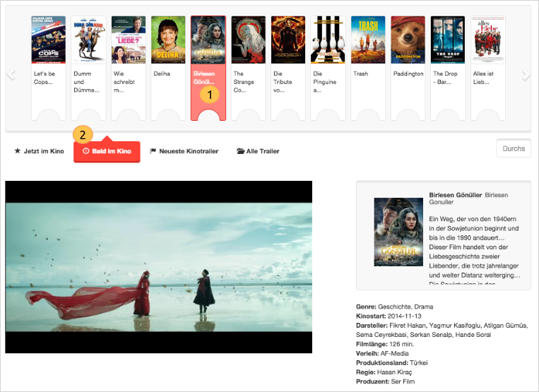Select Die Tribute von Panem poster
The height and width of the screenshot is (392, 539).
pos(288,40)
